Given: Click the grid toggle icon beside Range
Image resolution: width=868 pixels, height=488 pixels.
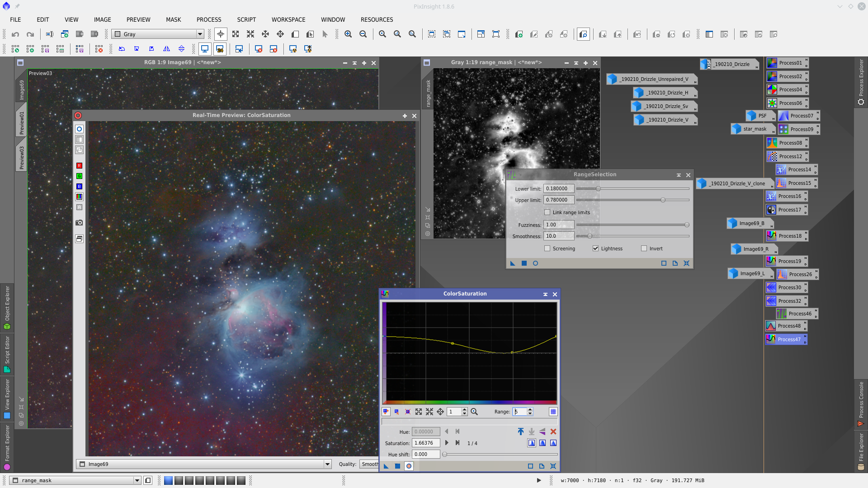Looking at the screenshot, I should [553, 412].
